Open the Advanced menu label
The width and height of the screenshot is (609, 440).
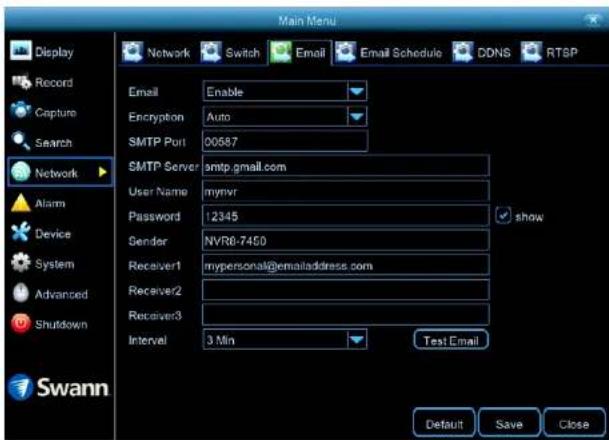61,294
